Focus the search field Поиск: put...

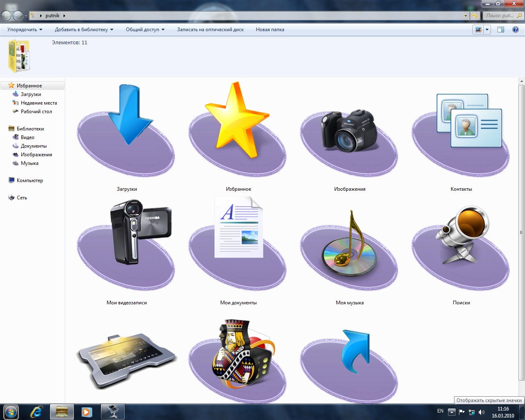503,16
